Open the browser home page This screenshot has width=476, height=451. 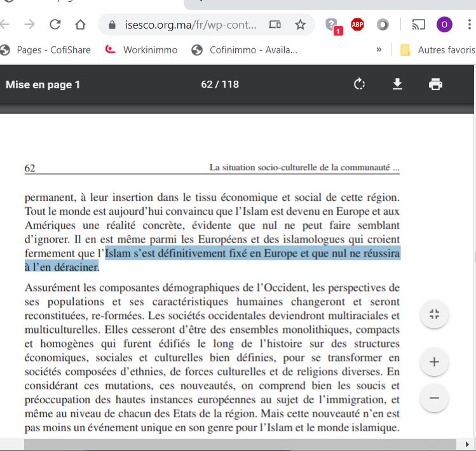(x=80, y=24)
